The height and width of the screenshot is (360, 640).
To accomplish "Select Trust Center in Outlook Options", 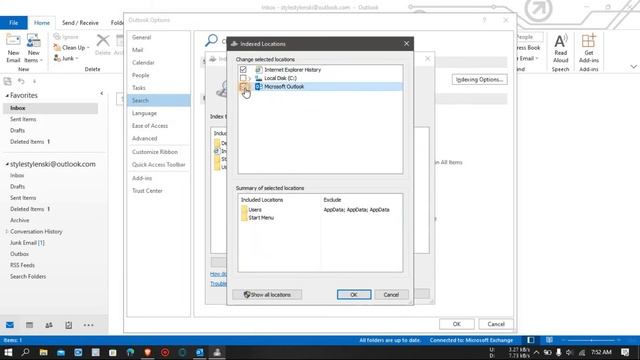I will (x=158, y=191).
